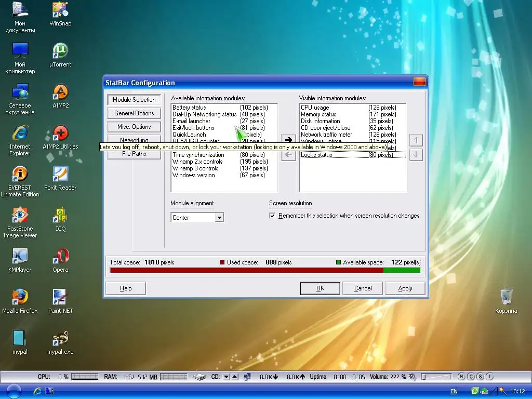Viewport: 532px width, 399px height.
Task: Select the Foxit Reader shortcut
Action: (60, 178)
